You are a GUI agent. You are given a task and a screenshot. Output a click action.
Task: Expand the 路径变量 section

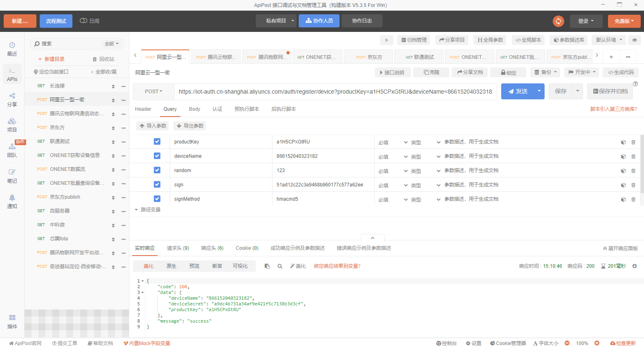click(148, 210)
